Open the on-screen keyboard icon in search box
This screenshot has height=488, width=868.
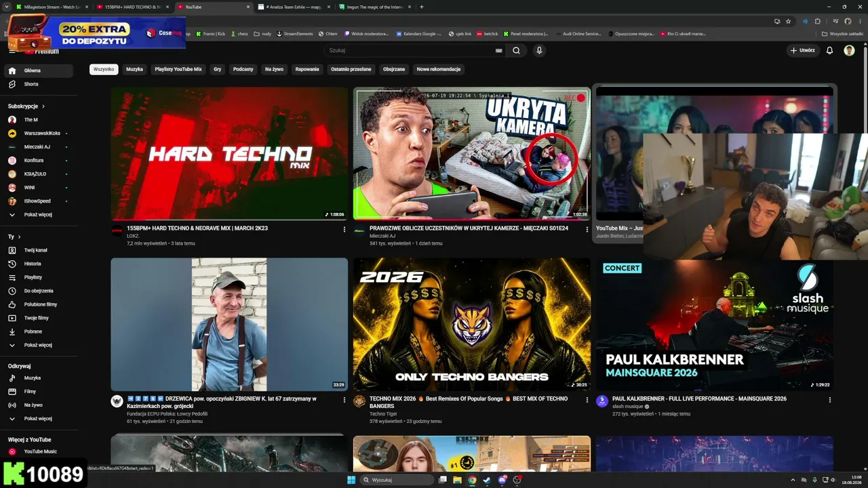click(x=499, y=51)
